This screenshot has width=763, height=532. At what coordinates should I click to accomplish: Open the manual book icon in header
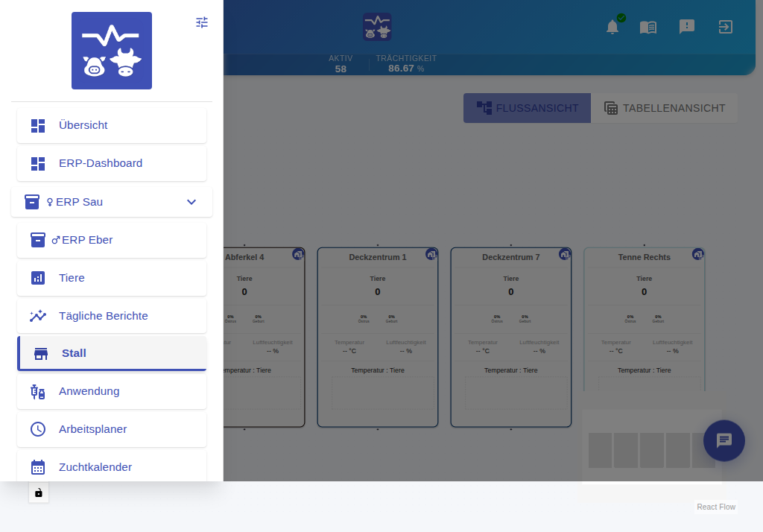648,28
